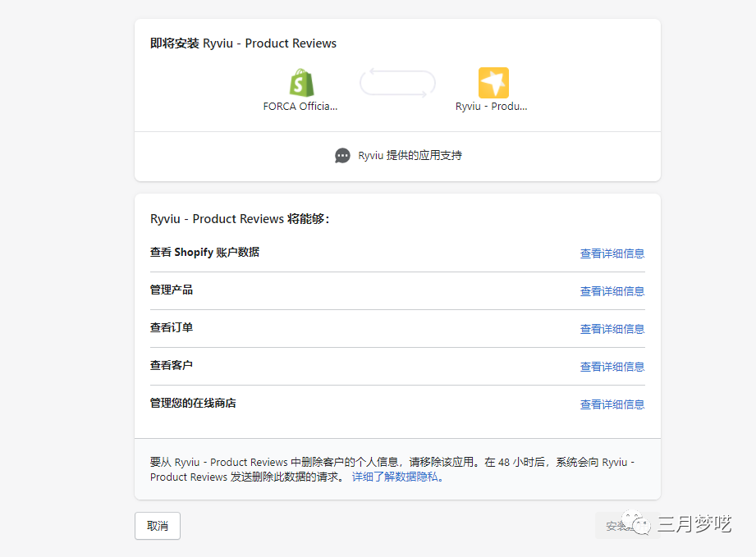Click the 管理您的在线商店 permission title
Viewport: 756px width, 557px height.
click(x=193, y=404)
